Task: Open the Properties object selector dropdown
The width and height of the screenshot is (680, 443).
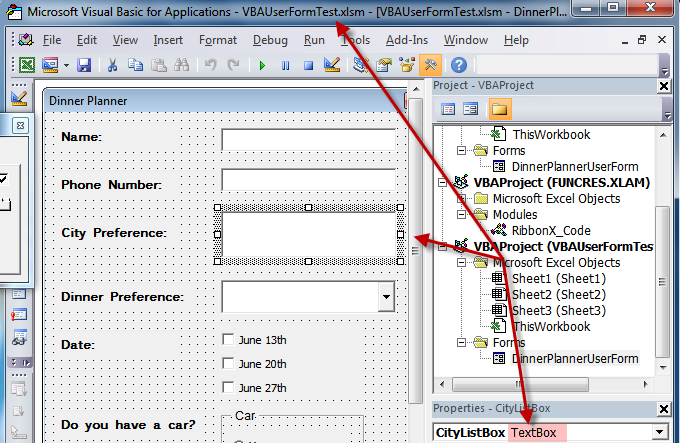Action: click(x=658, y=433)
